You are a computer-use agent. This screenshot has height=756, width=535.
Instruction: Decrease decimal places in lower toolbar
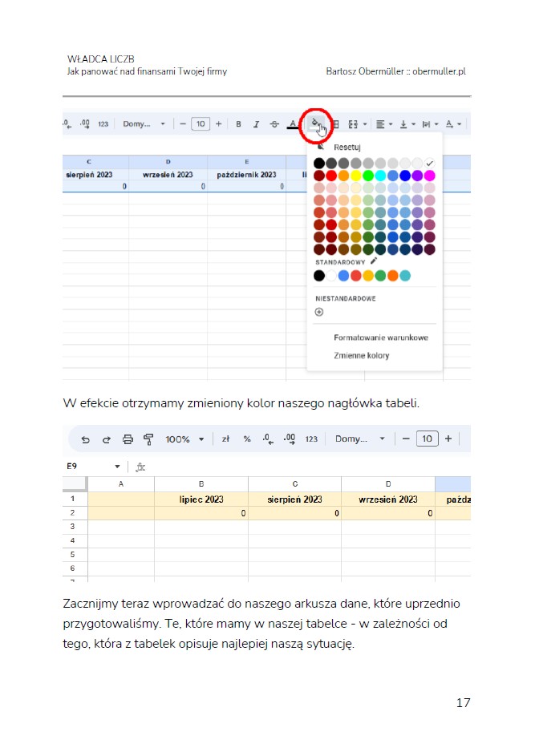pos(268,439)
